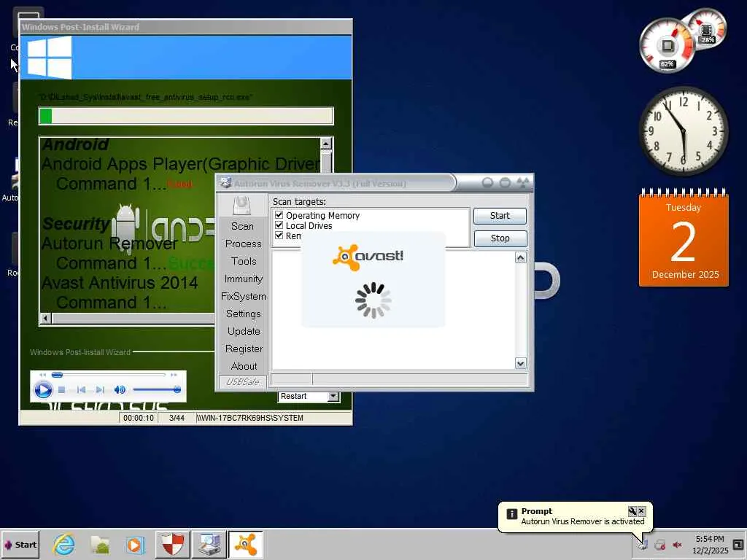Click the muted volume tray icon

677,544
